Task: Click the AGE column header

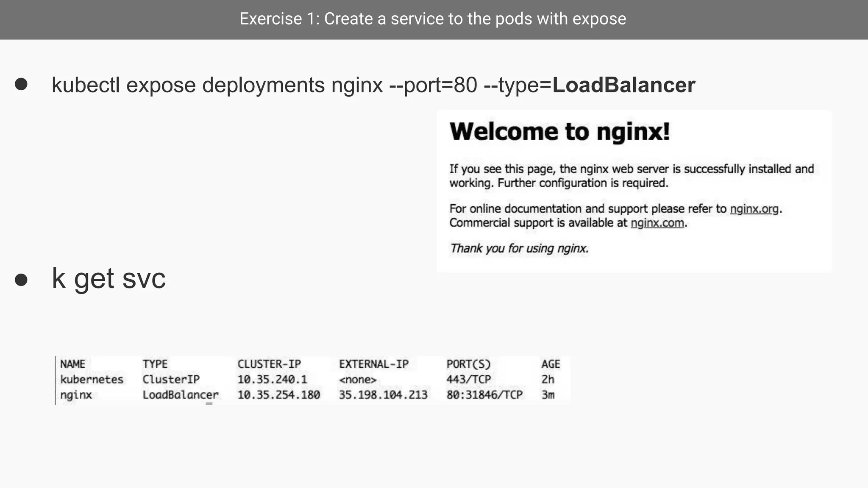Action: point(551,364)
